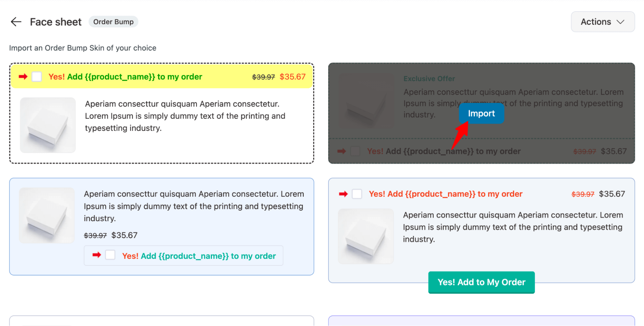Select the Face sheet title
644x326 pixels.
[55, 22]
